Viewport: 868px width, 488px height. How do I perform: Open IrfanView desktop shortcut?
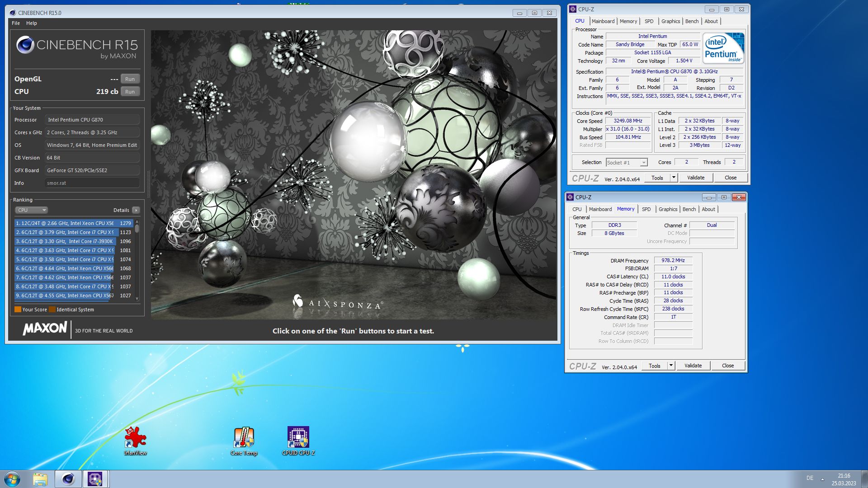pos(135,441)
